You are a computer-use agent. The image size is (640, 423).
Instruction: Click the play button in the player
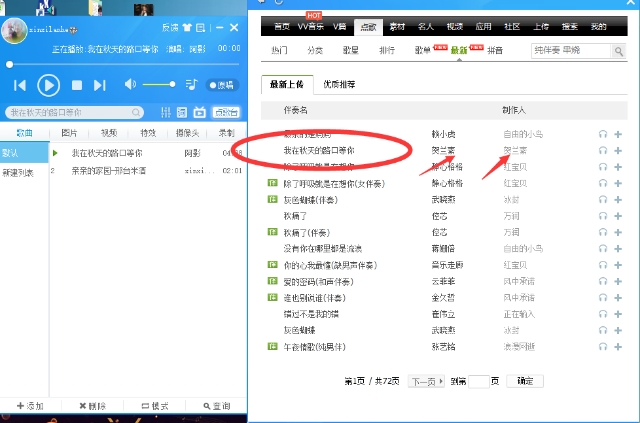[48, 86]
